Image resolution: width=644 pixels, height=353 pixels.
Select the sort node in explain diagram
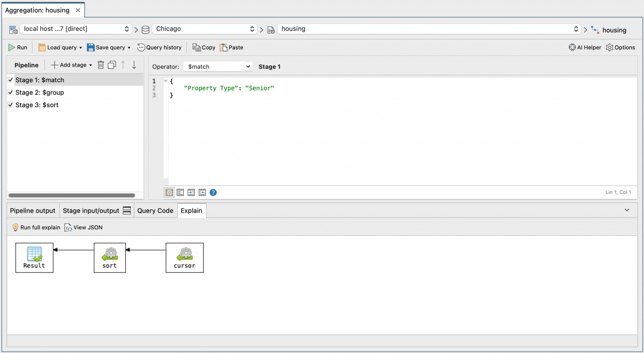click(x=109, y=258)
